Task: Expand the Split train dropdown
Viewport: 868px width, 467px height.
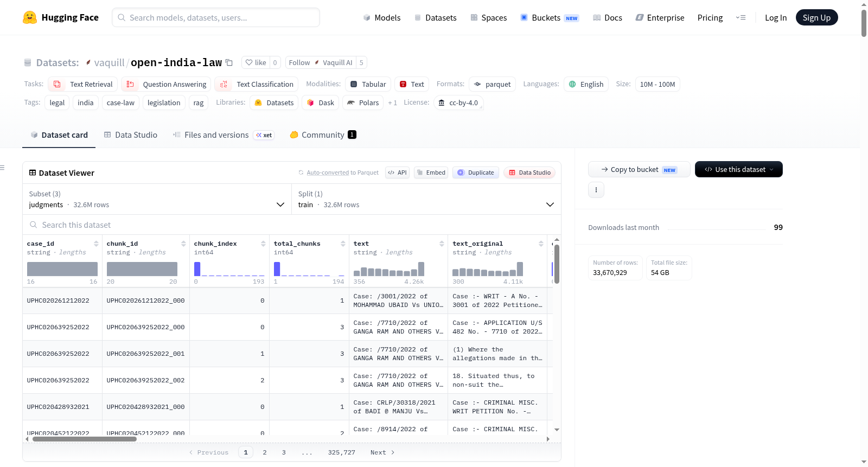Action: click(x=426, y=200)
